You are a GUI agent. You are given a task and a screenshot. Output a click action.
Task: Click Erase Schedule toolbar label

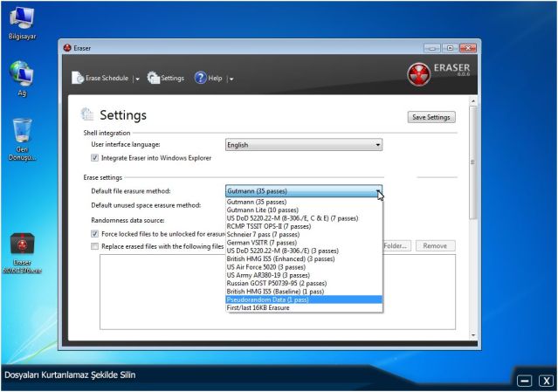[107, 78]
